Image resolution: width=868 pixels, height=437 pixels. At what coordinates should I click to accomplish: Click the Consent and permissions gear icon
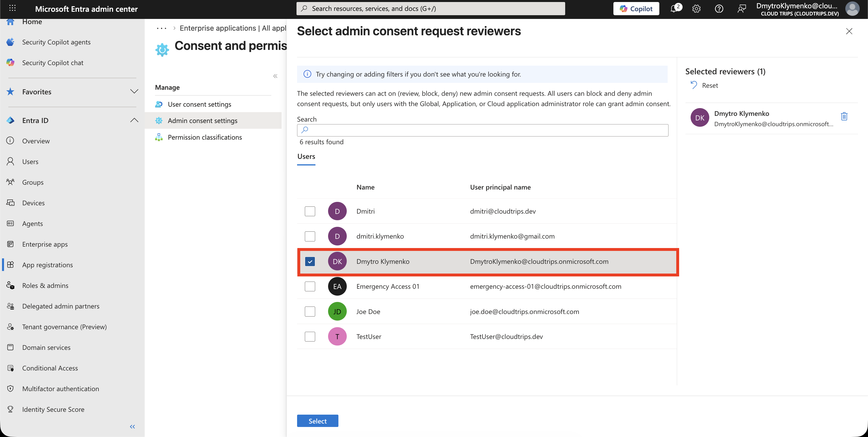[x=162, y=50]
